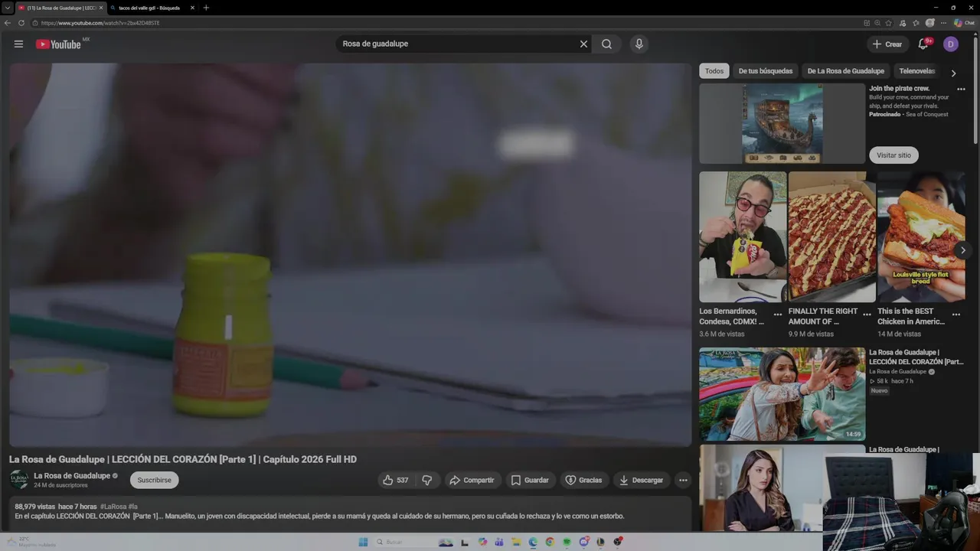The width and height of the screenshot is (980, 551).
Task: Open a new browser tab
Action: (x=206, y=8)
